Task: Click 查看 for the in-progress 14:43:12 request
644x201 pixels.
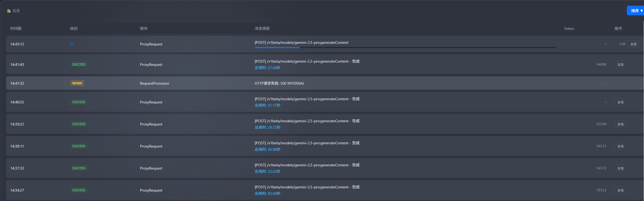Action: coord(633,44)
